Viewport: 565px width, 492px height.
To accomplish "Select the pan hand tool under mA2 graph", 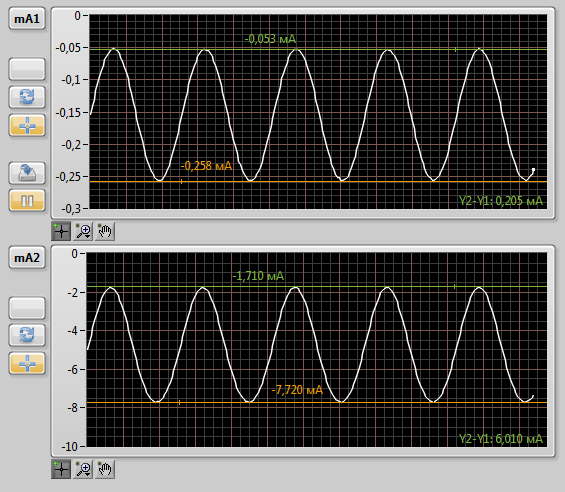I will point(105,469).
